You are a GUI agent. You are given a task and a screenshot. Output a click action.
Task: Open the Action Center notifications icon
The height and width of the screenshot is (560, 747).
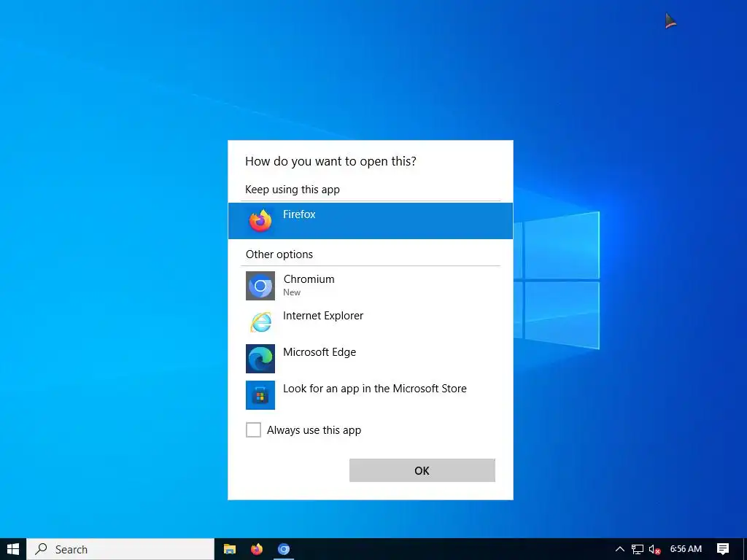(x=723, y=549)
